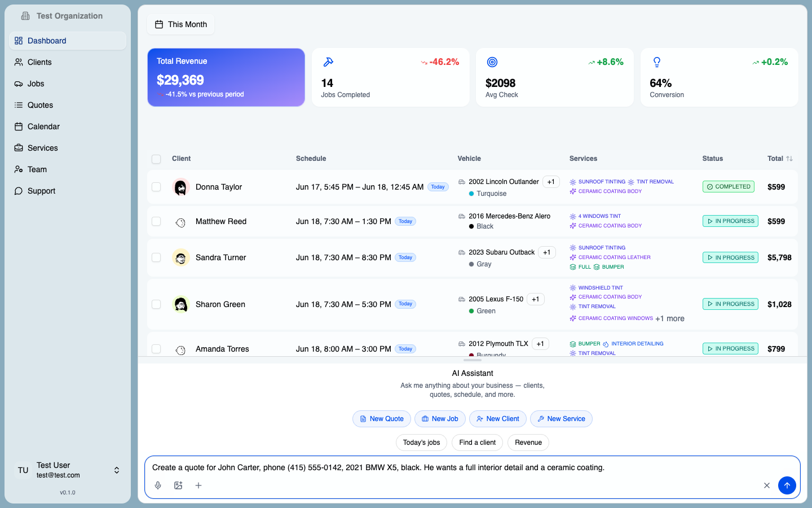Screen dimensions: 812x508
Task: Click the Turquoise vehicle color dot
Action: point(471,194)
